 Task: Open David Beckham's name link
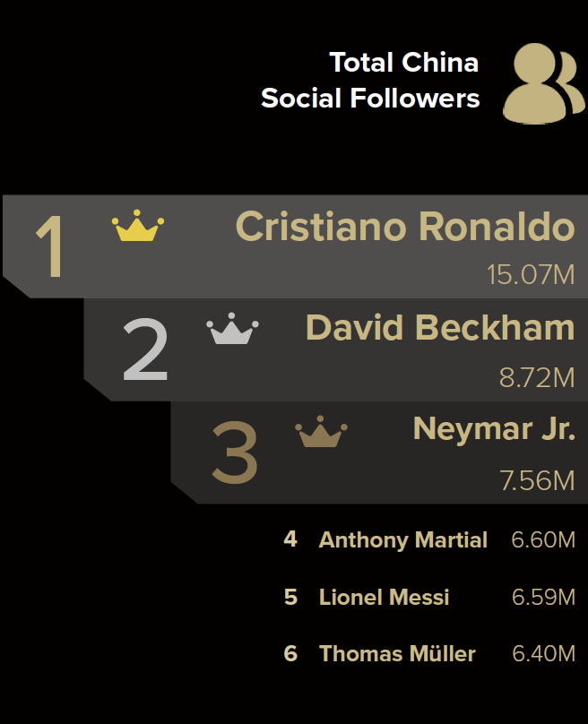[x=440, y=327]
